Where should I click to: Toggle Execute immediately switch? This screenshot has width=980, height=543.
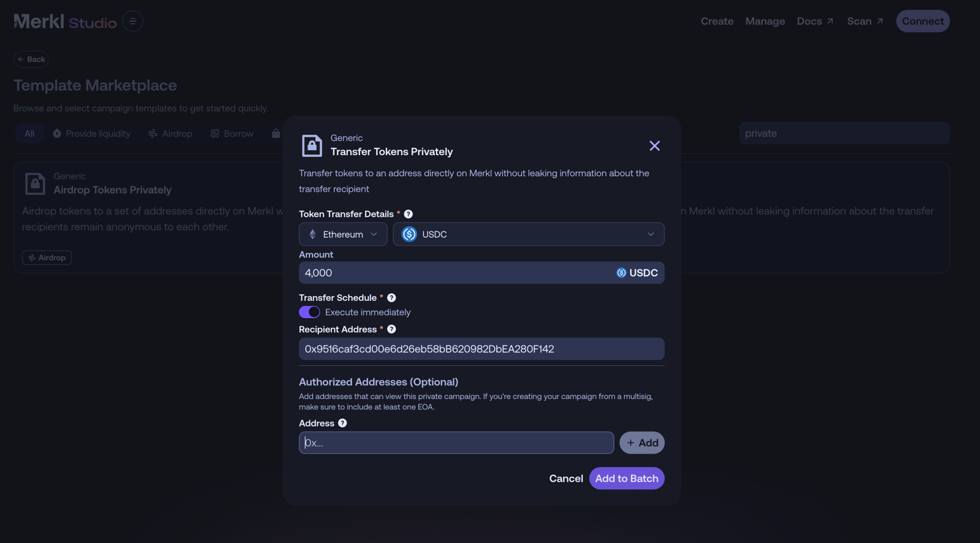309,313
